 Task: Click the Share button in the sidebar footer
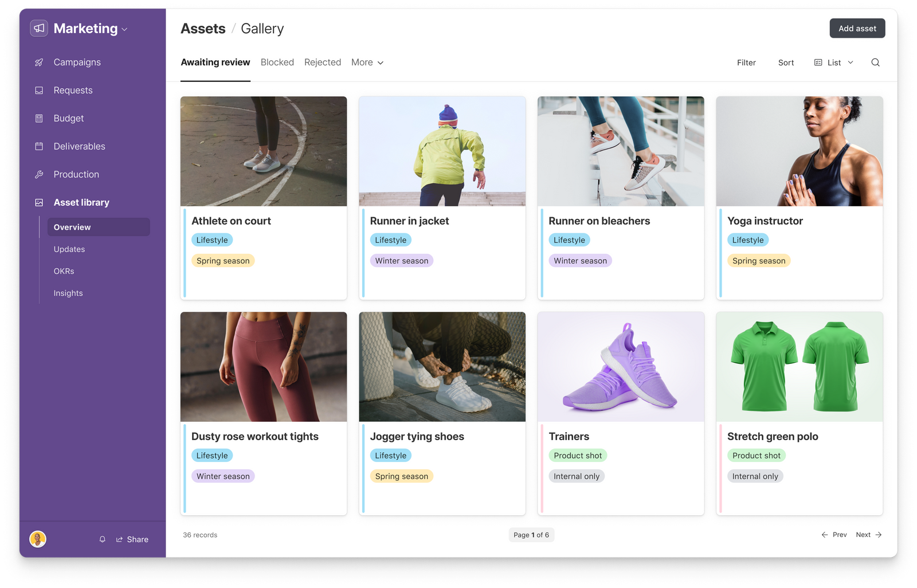(132, 539)
